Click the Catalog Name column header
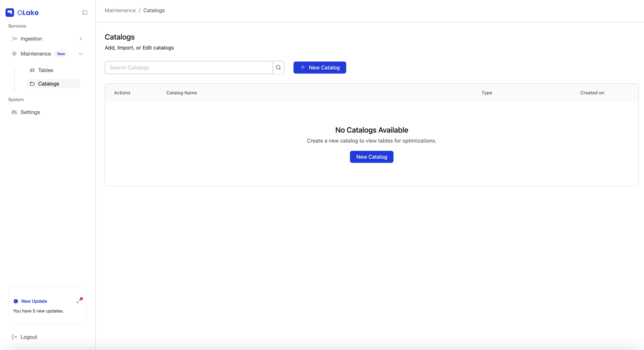 [x=182, y=93]
